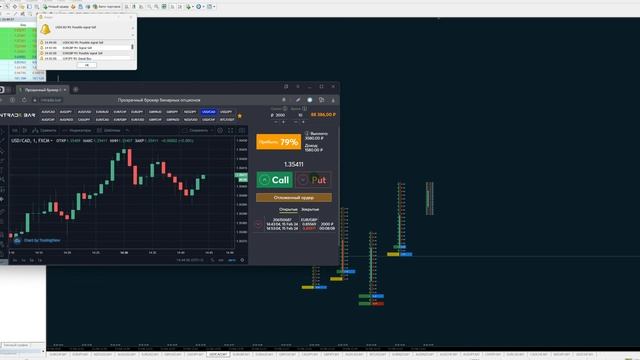This screenshot has width=640, height=360.
Task: Select the BTC/USD pair button
Action: [x=227, y=120]
